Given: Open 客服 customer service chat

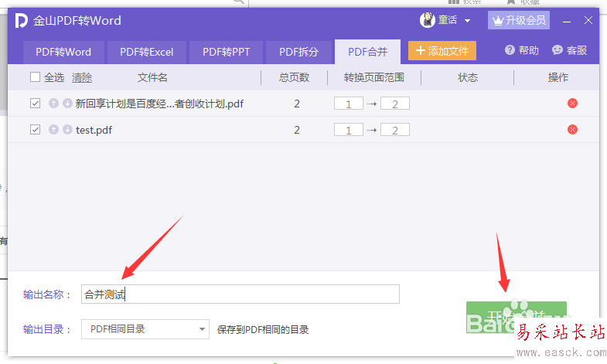Looking at the screenshot, I should 569,50.
